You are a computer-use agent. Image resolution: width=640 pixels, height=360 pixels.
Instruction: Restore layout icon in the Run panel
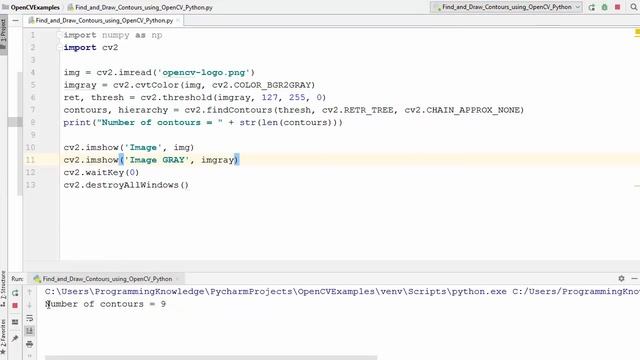pyautogui.click(x=15, y=322)
